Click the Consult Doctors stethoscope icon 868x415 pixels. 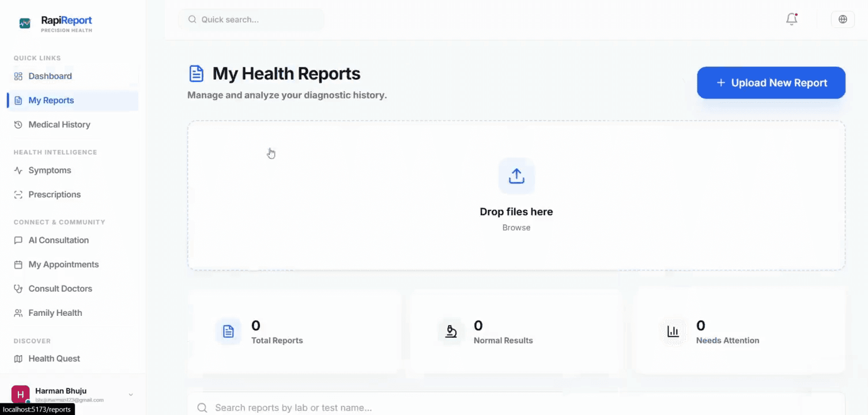click(18, 289)
